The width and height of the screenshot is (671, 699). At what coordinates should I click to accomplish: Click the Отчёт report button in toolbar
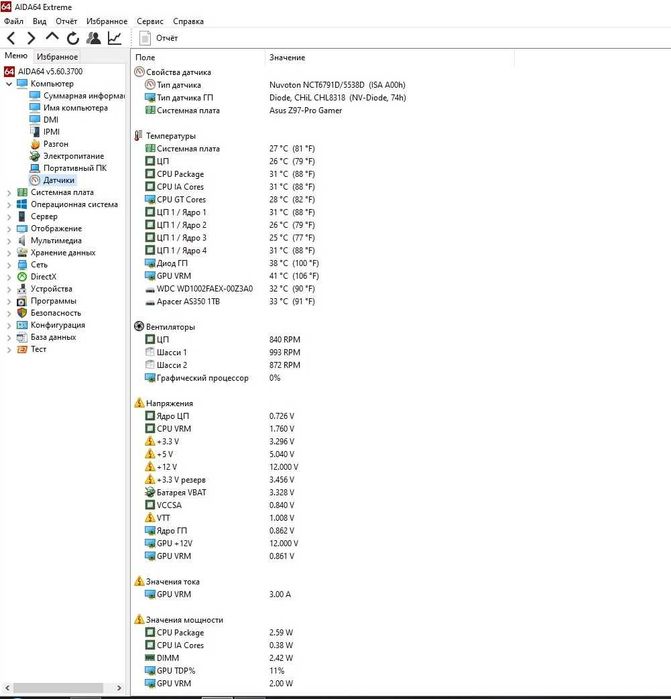click(x=158, y=38)
